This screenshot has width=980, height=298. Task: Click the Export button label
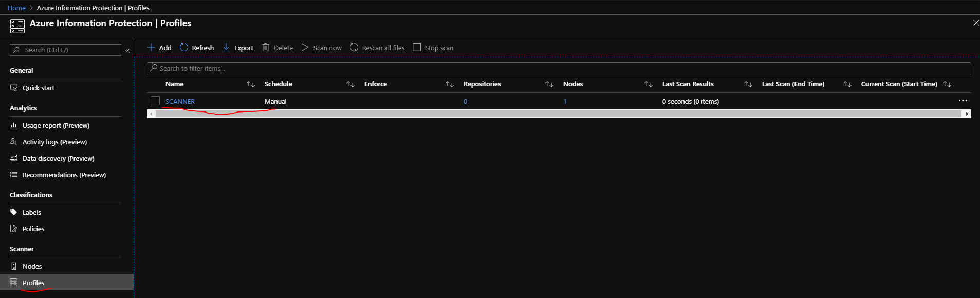click(244, 48)
